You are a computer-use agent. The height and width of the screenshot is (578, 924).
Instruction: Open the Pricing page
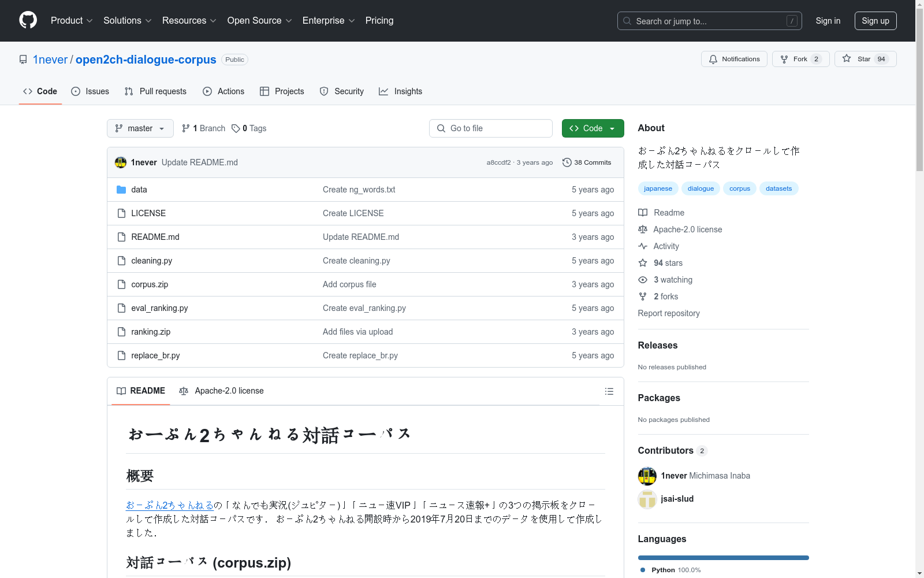tap(379, 21)
